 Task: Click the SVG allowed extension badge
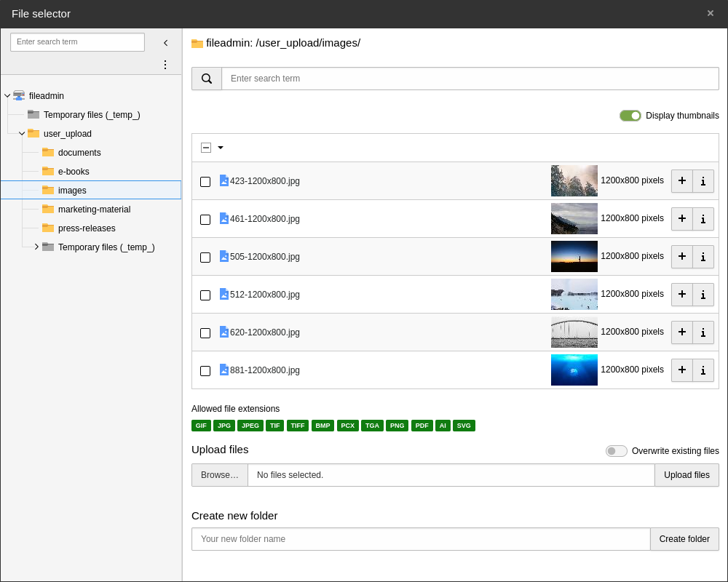464,426
